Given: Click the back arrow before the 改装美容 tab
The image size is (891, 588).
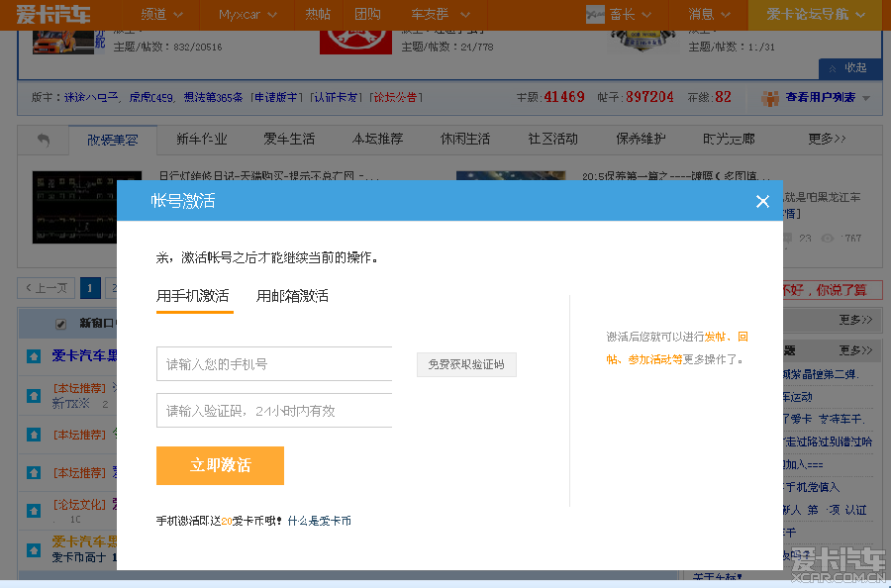Looking at the screenshot, I should tap(44, 140).
